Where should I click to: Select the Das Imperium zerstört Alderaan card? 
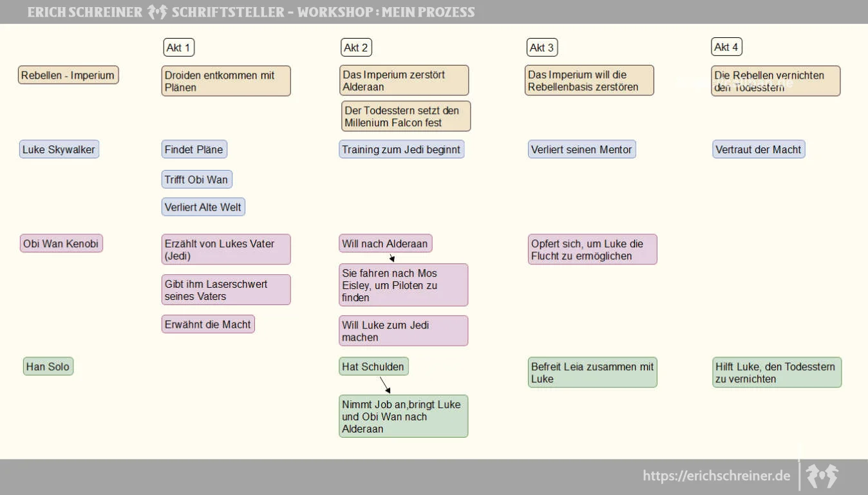(404, 80)
